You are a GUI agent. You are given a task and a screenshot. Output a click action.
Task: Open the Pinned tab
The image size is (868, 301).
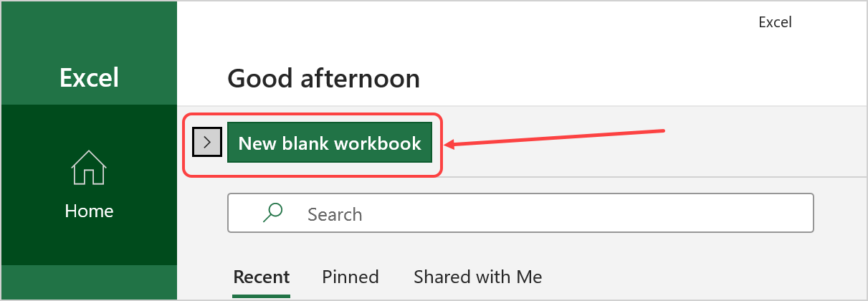coord(350,277)
